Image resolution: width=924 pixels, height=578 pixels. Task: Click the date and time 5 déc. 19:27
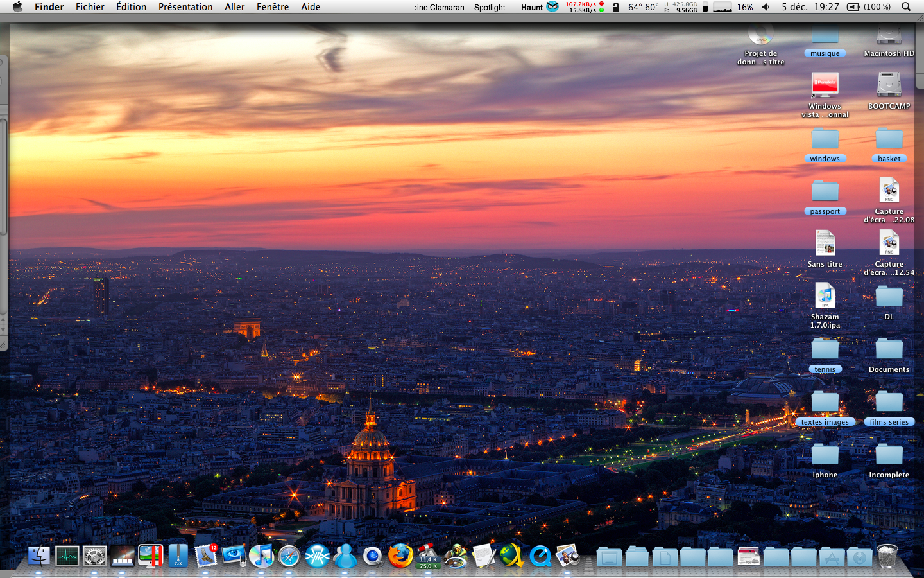[x=810, y=7]
